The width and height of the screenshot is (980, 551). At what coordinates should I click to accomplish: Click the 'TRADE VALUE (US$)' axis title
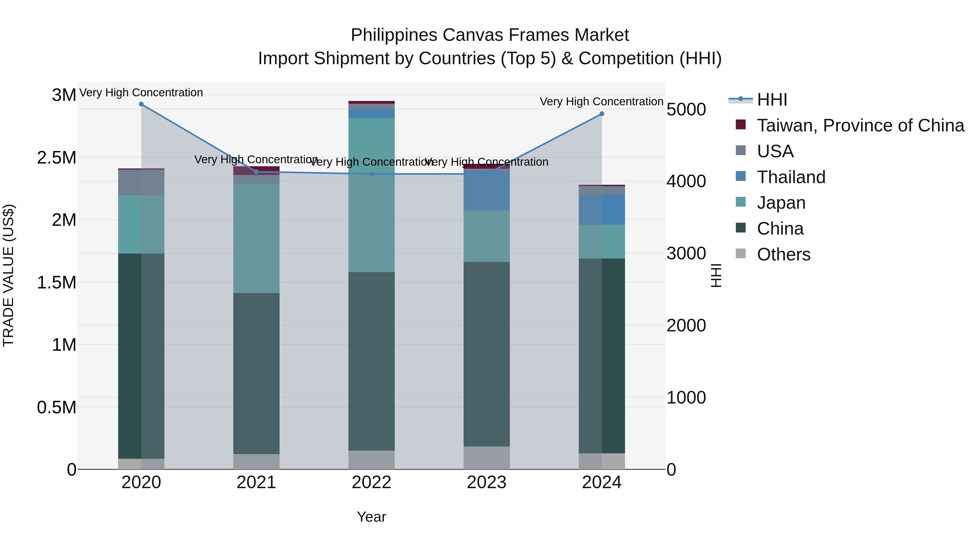(x=8, y=275)
